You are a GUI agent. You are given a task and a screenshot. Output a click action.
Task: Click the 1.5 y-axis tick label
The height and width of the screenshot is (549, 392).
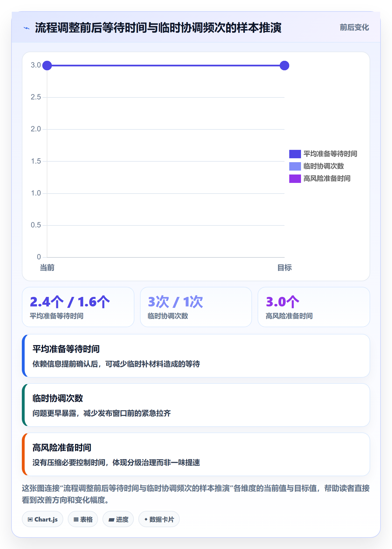[x=36, y=161]
